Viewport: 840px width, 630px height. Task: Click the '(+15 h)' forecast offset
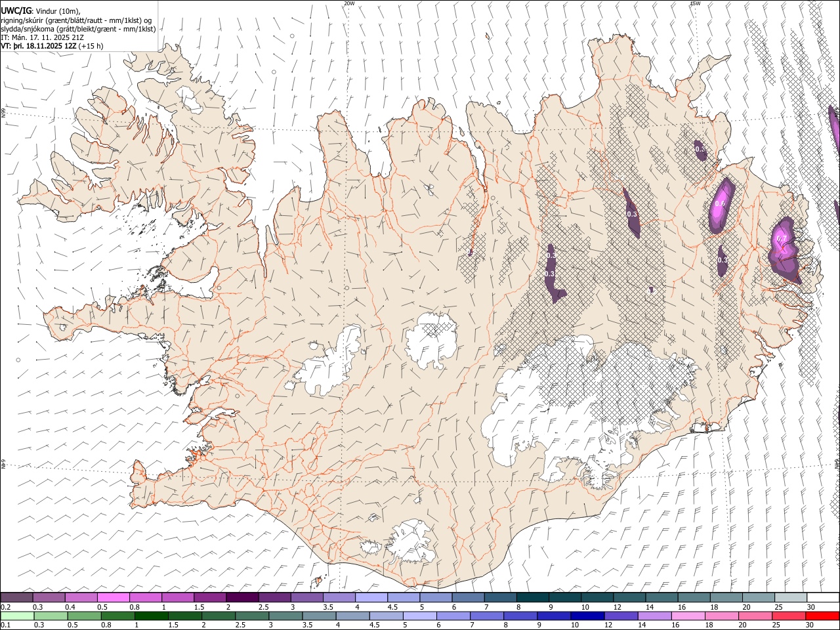tap(91, 46)
